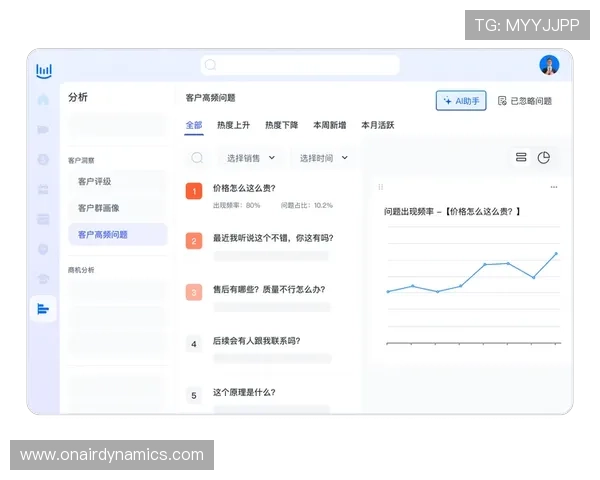Switch to pie chart view icon
Image resolution: width=600 pixels, height=480 pixels.
point(544,157)
